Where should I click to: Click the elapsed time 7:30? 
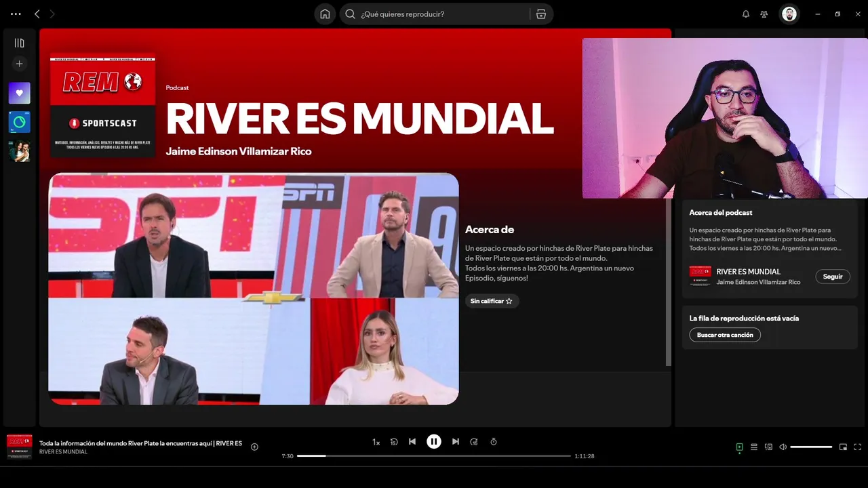(x=288, y=456)
